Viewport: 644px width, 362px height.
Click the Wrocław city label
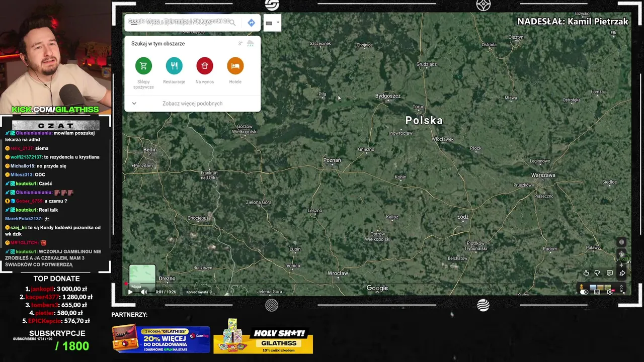(x=338, y=273)
